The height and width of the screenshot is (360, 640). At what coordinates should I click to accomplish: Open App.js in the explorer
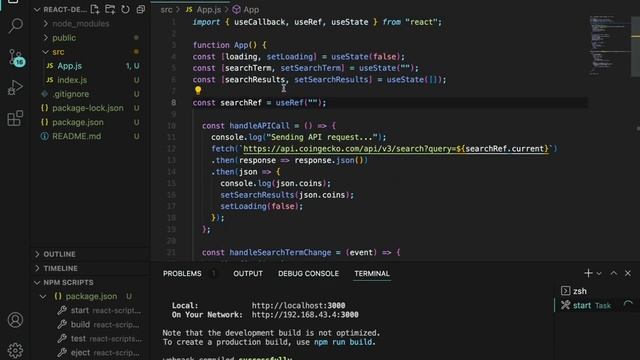[69, 66]
